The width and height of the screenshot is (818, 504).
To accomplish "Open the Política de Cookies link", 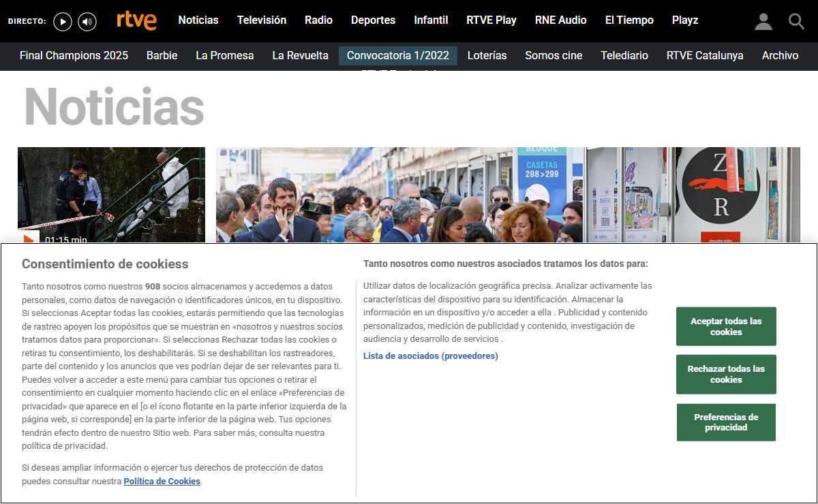I will pyautogui.click(x=162, y=482).
